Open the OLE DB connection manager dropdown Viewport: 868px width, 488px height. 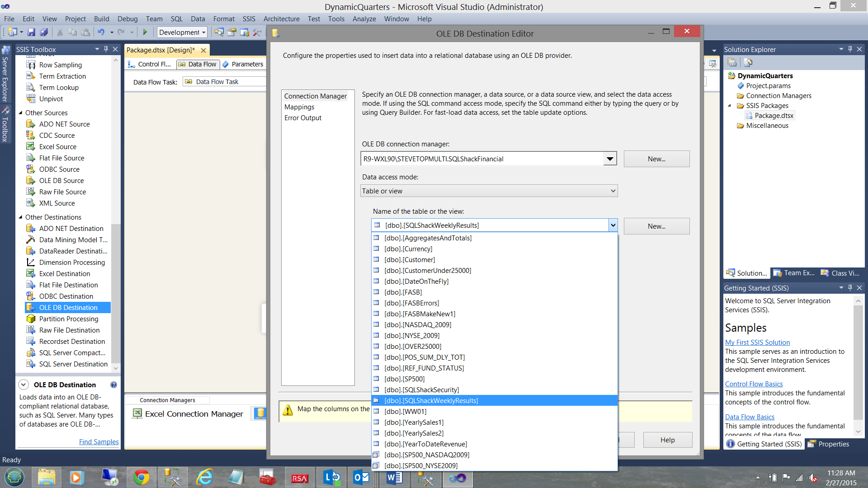[x=610, y=159]
